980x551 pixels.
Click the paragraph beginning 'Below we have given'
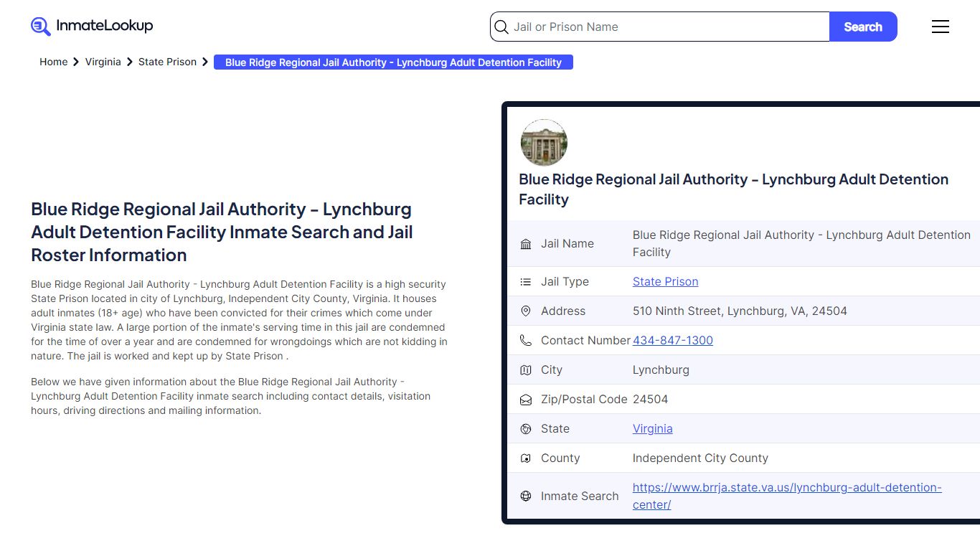230,396
